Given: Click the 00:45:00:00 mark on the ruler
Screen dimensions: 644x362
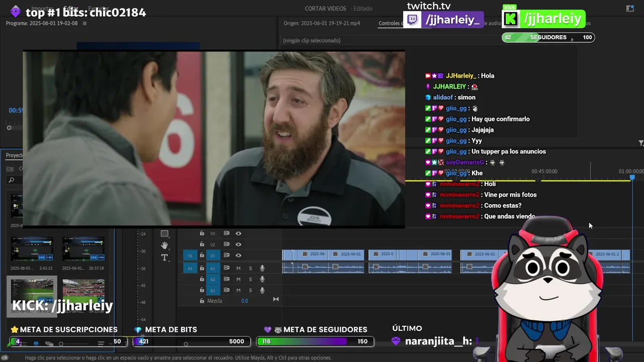Looking at the screenshot, I should tap(544, 171).
